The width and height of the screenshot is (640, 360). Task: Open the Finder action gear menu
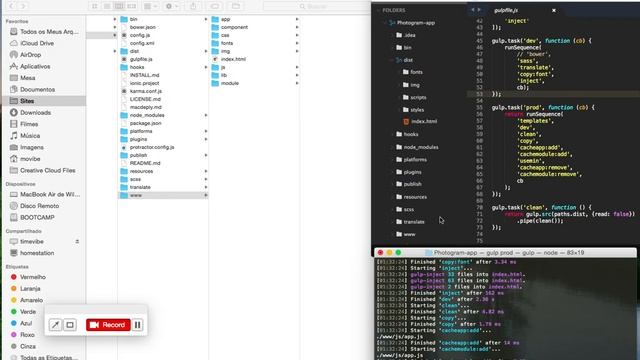[x=171, y=6]
